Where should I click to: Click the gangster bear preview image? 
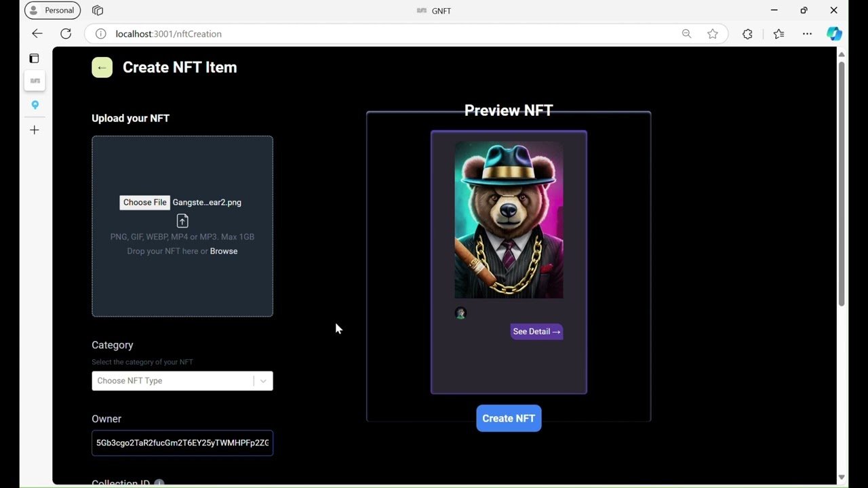coord(509,220)
